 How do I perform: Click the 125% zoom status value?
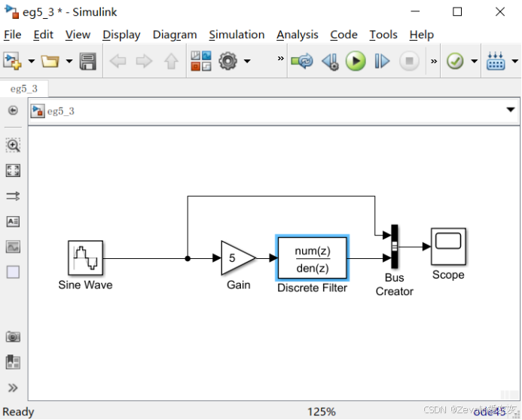pyautogui.click(x=321, y=412)
